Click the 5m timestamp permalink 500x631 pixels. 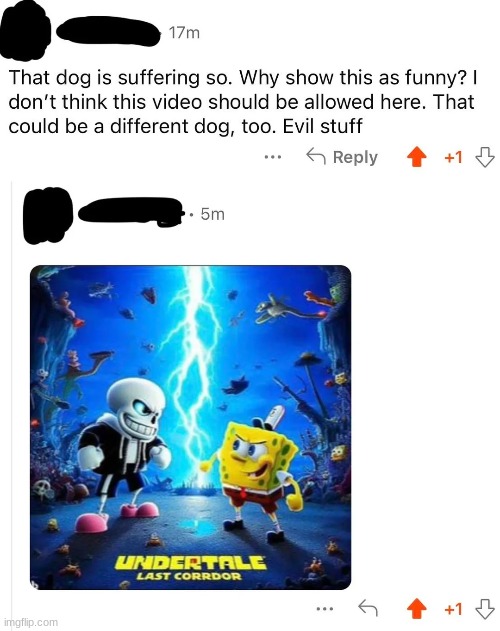pyautogui.click(x=213, y=214)
